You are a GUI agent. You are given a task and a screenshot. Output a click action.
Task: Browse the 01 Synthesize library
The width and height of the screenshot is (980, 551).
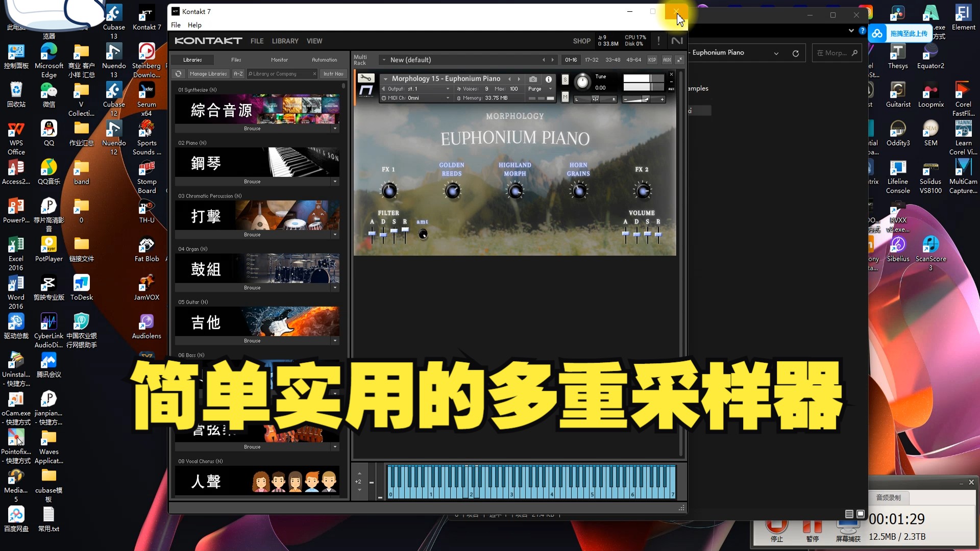[252, 129]
